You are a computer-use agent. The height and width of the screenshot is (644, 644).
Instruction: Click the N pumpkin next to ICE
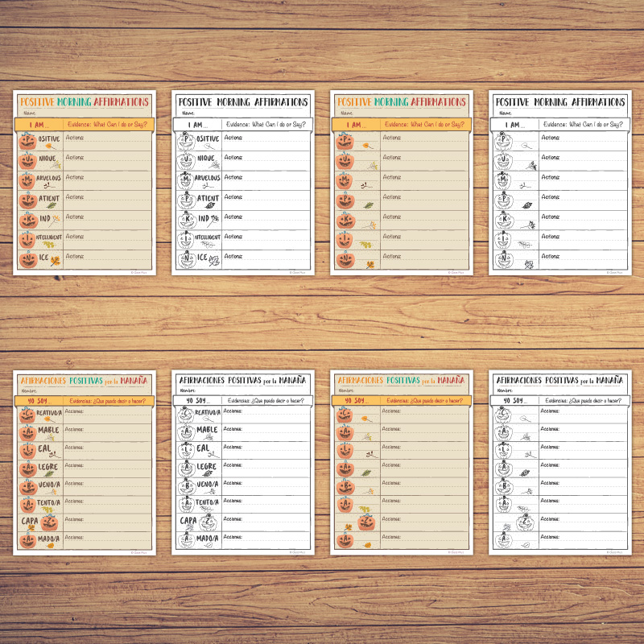[x=27, y=258]
